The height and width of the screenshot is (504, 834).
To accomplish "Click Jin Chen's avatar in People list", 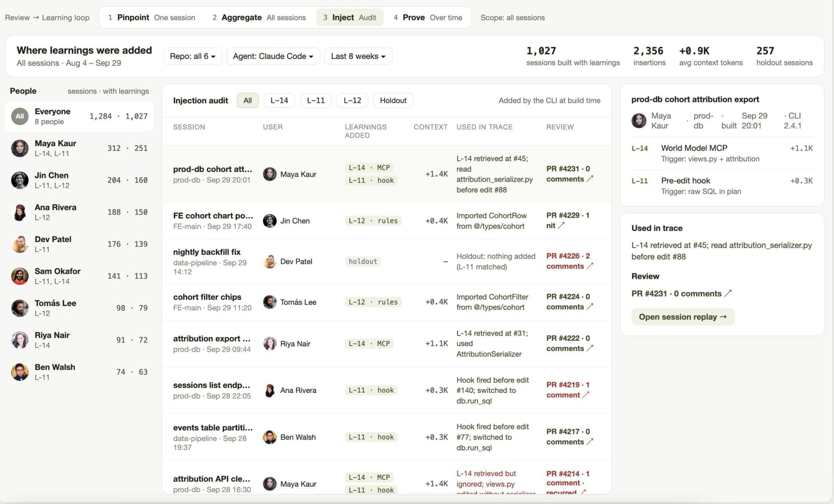I will pos(20,180).
